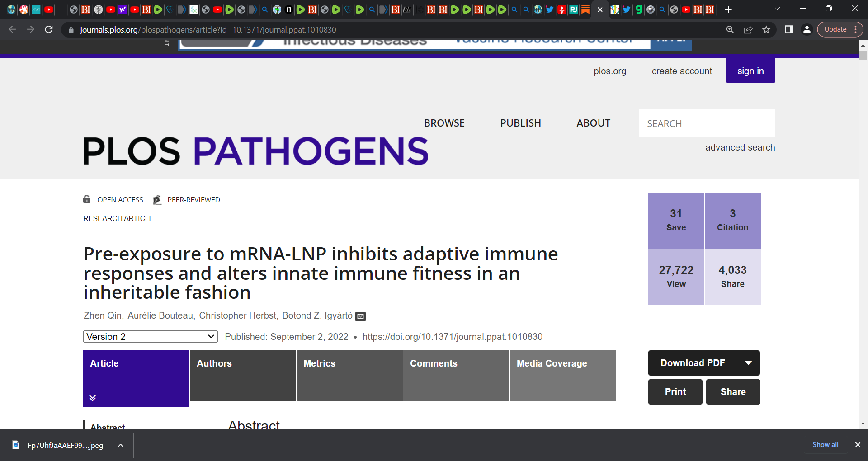The width and height of the screenshot is (868, 461).
Task: Click the Open Access padlock icon
Action: 87,199
